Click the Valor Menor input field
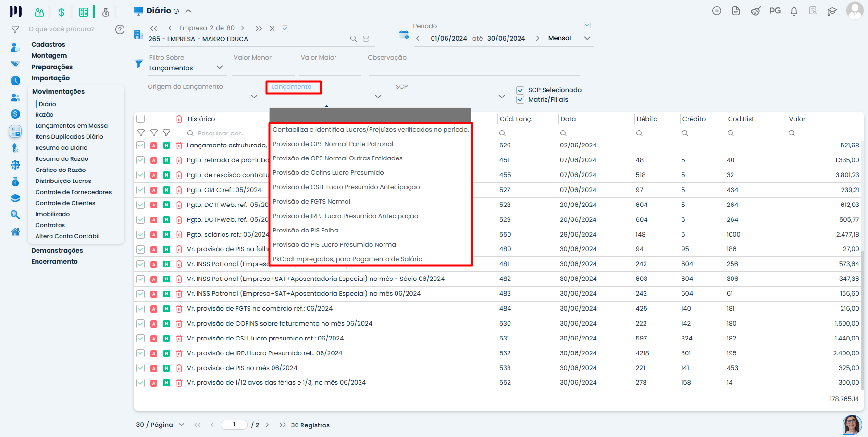Screen dimensions: 868x437 pyautogui.click(x=262, y=69)
